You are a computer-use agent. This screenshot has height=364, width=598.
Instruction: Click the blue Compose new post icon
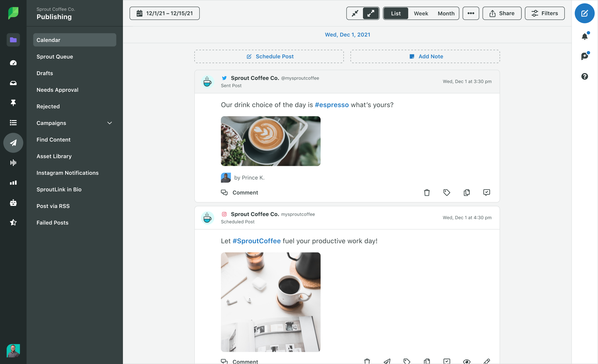pos(584,13)
